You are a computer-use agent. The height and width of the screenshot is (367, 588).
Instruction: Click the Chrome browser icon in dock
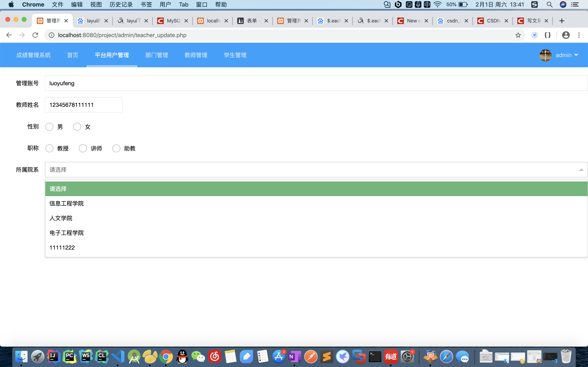[167, 357]
